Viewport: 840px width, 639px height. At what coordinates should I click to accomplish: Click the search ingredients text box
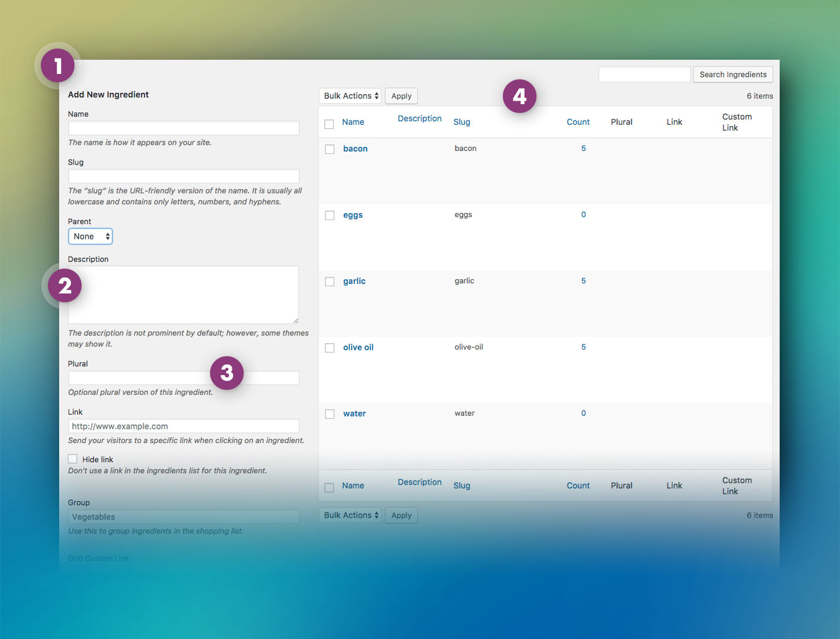pos(644,75)
